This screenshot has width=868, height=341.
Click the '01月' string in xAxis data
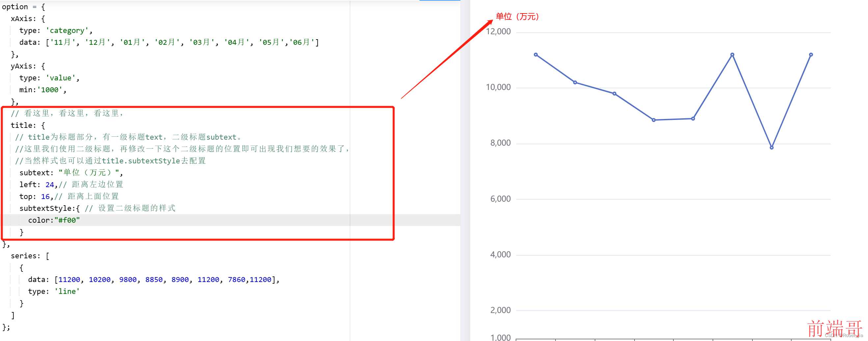[x=132, y=43]
